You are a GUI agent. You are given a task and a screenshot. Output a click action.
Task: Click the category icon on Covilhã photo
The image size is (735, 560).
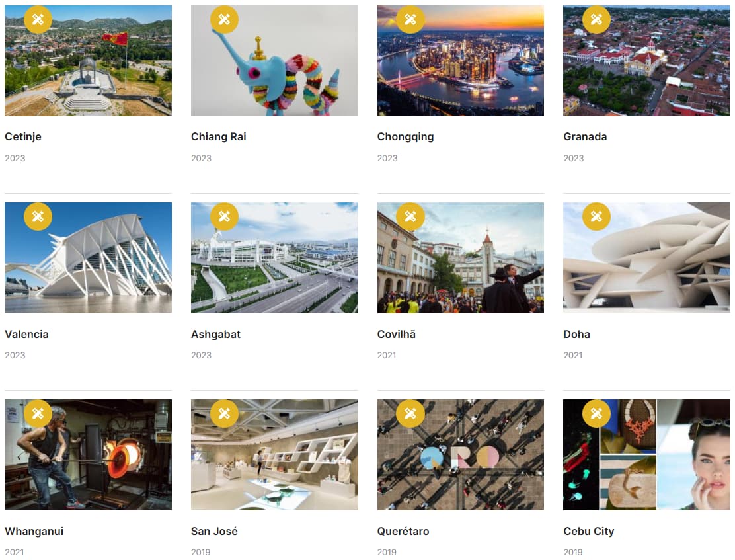(410, 216)
